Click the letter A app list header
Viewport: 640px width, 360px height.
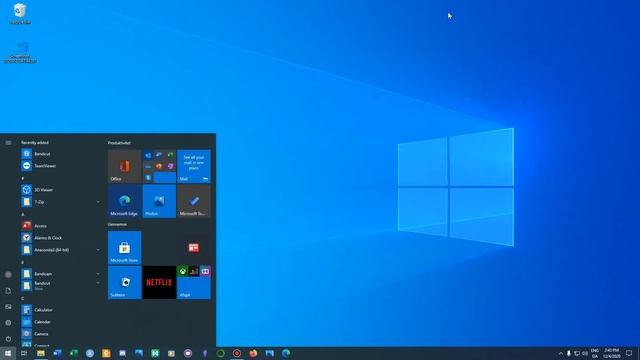coord(23,214)
